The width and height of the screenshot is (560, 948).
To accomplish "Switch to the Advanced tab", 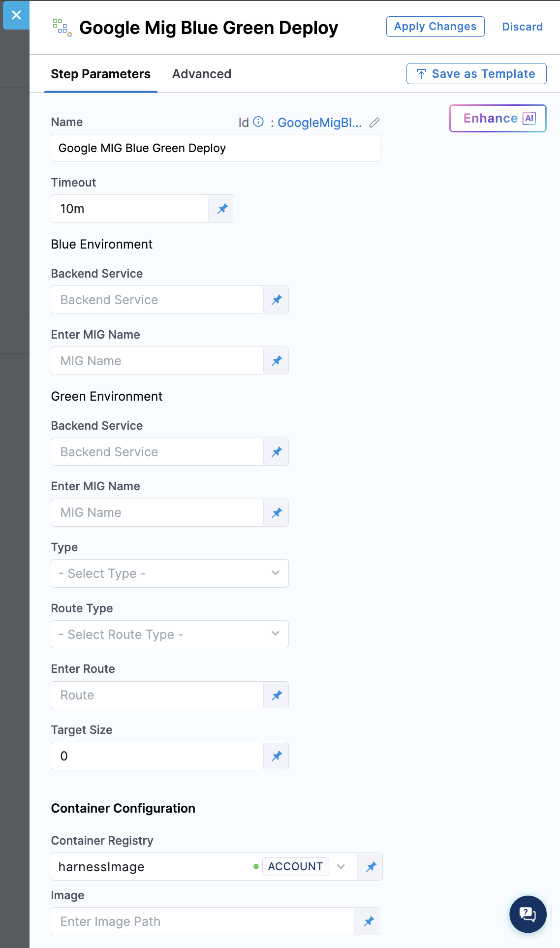I will coord(201,74).
